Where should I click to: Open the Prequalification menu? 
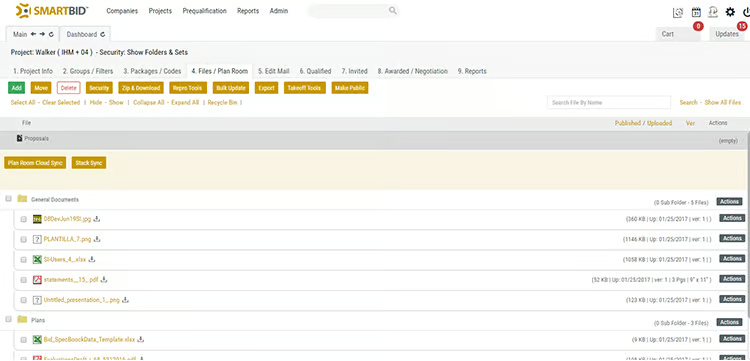(x=204, y=11)
